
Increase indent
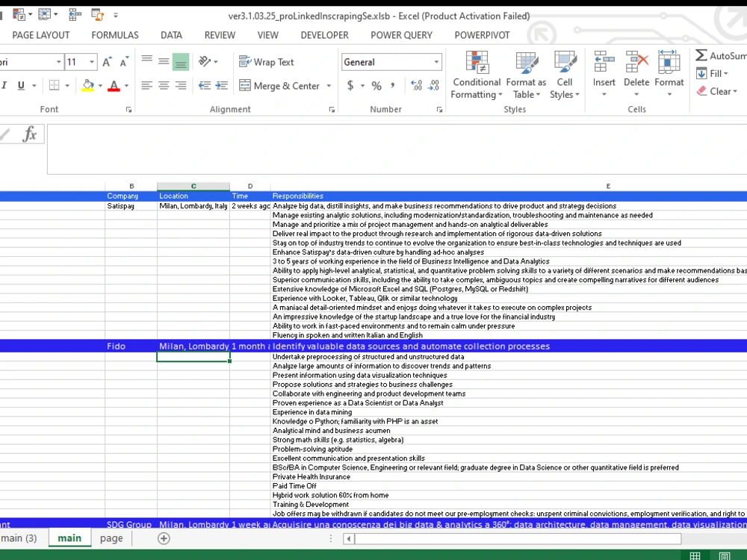pos(222,86)
